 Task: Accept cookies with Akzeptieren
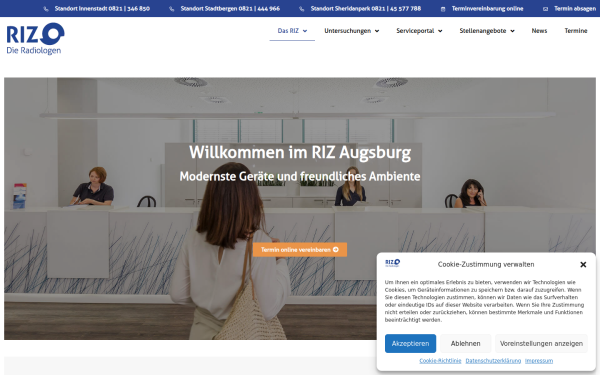point(410,344)
